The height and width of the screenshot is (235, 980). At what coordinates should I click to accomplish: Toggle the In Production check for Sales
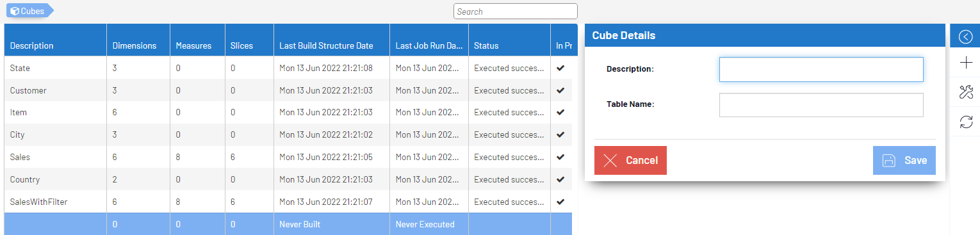(560, 157)
